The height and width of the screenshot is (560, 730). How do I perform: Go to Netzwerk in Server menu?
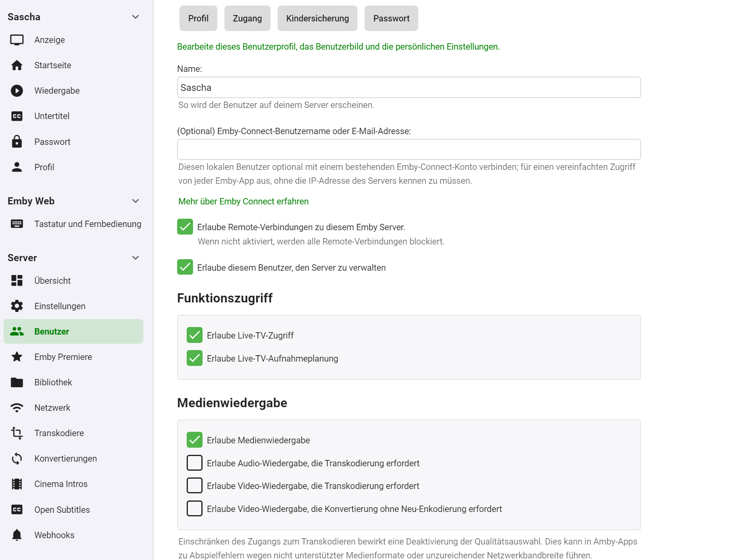pos(73,408)
